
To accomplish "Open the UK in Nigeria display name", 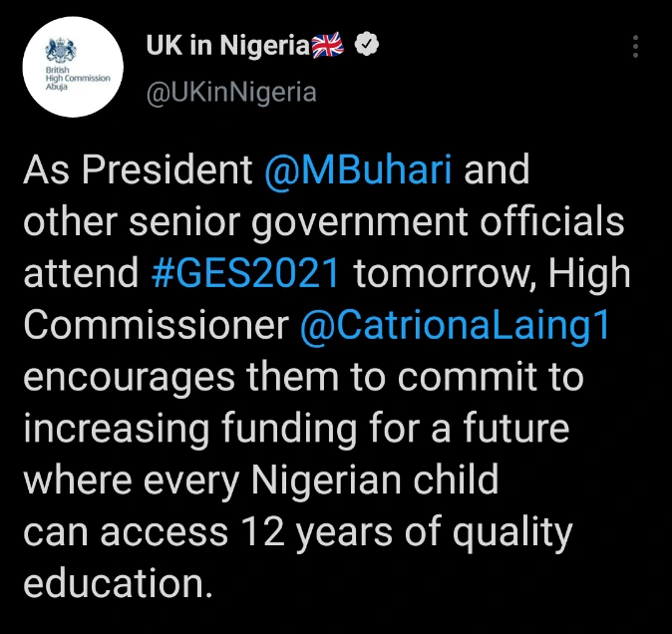I will (227, 46).
